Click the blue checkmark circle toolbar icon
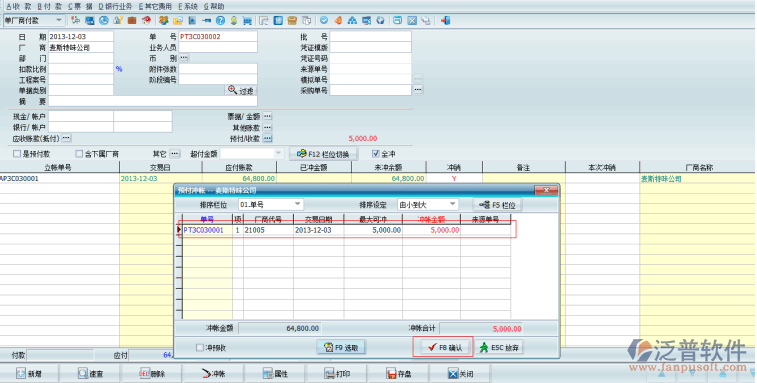The image size is (757, 383). pyautogui.click(x=324, y=20)
